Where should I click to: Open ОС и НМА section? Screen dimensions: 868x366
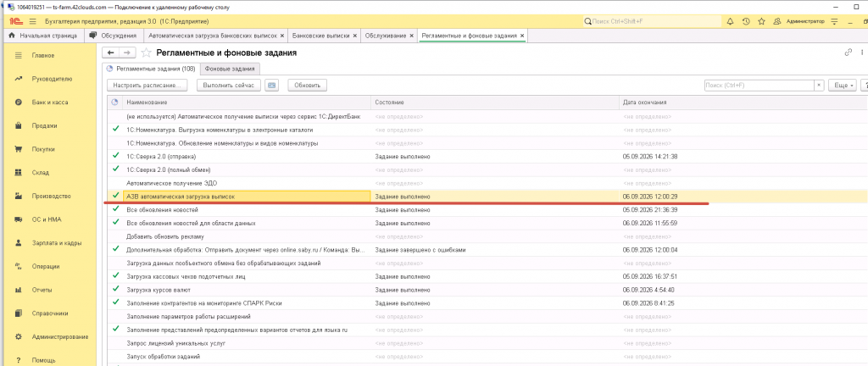click(x=48, y=219)
